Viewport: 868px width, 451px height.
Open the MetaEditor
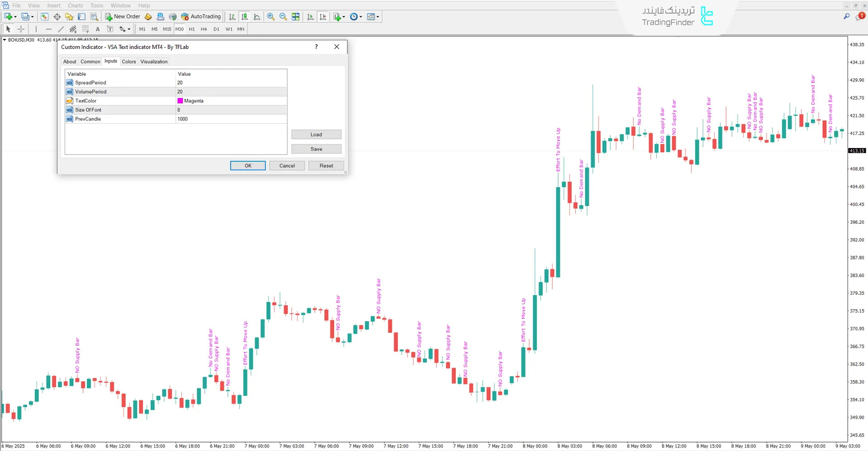(x=148, y=17)
